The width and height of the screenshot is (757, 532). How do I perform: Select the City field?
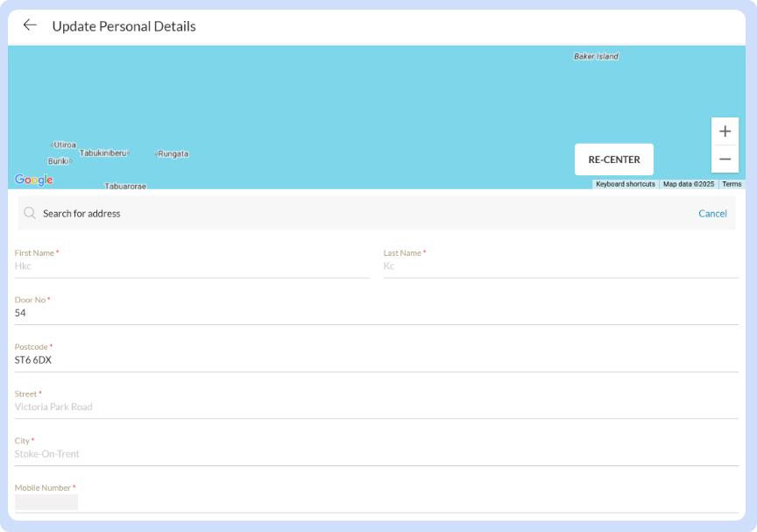tap(377, 454)
